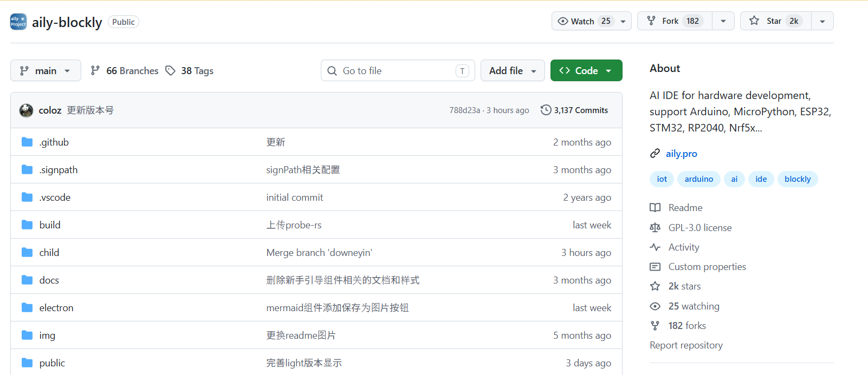This screenshot has width=868, height=375.
Task: Click the fork icon beside 182 forks
Action: 655,326
